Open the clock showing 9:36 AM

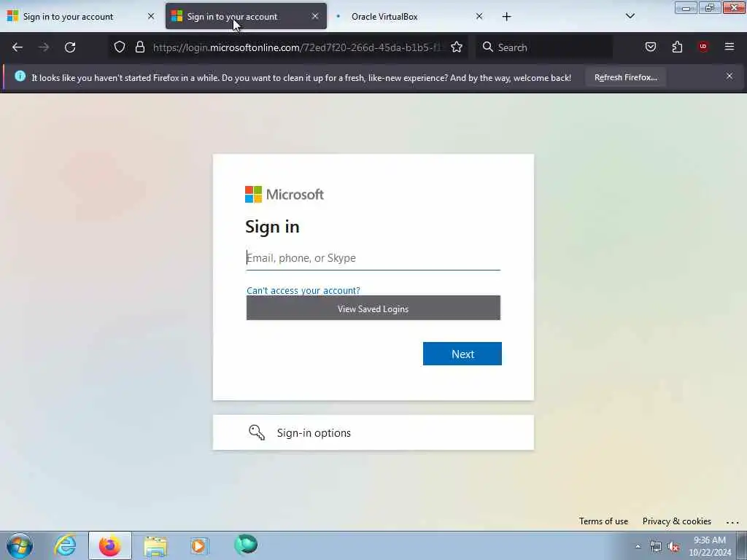click(x=709, y=546)
